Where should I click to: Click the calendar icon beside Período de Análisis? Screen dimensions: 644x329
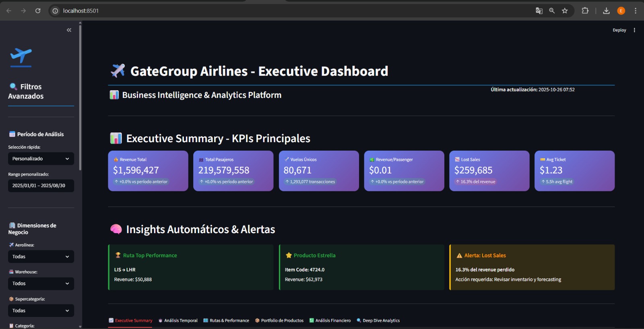12,134
